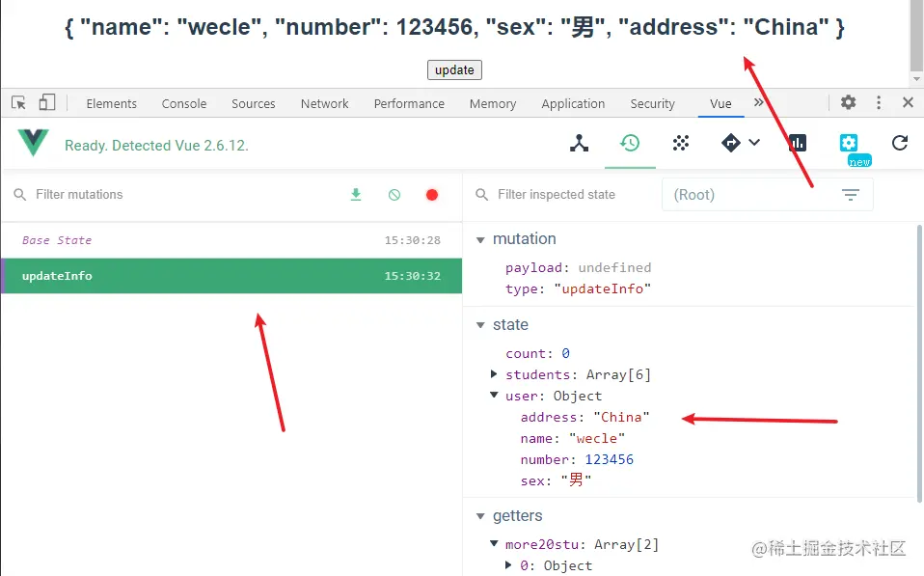Open the Application tab

point(573,104)
